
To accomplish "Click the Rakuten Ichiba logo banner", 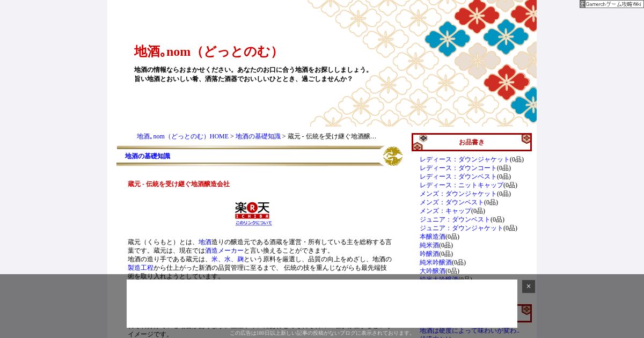I will point(252,210).
